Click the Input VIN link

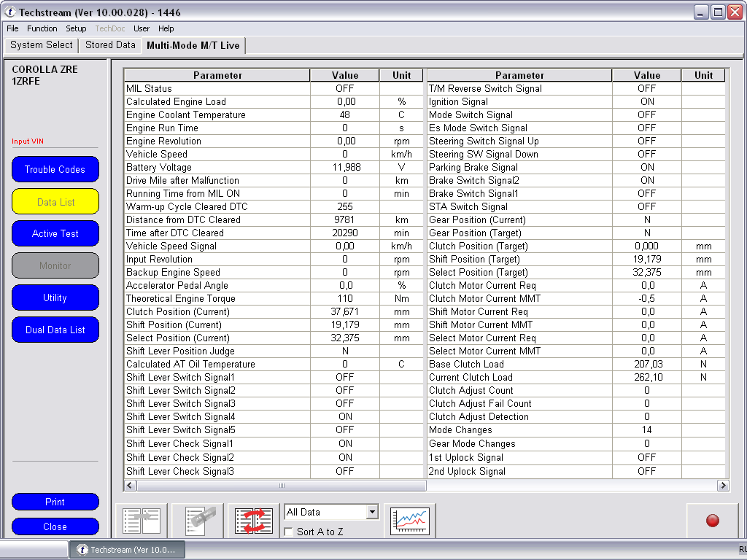pos(27,141)
